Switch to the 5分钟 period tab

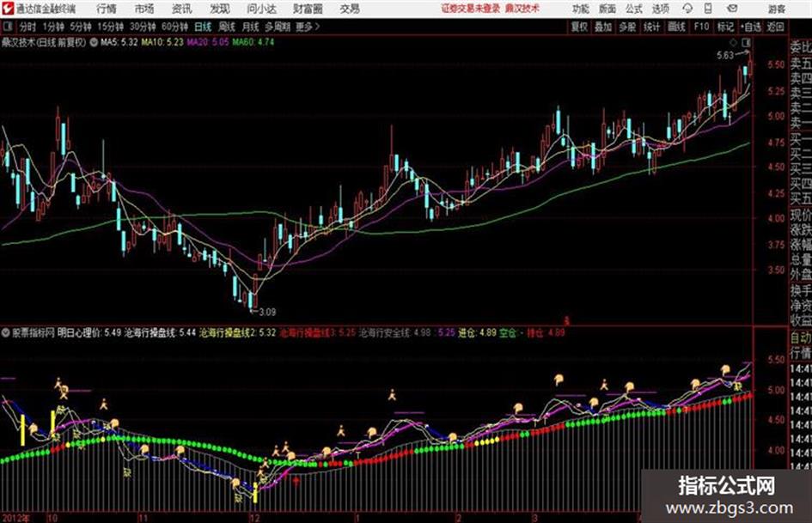(80, 27)
